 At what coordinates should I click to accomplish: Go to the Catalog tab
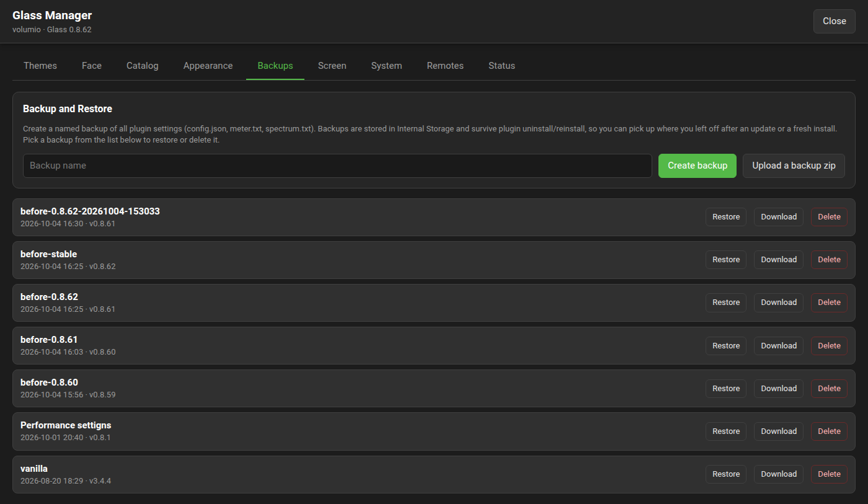pyautogui.click(x=143, y=66)
